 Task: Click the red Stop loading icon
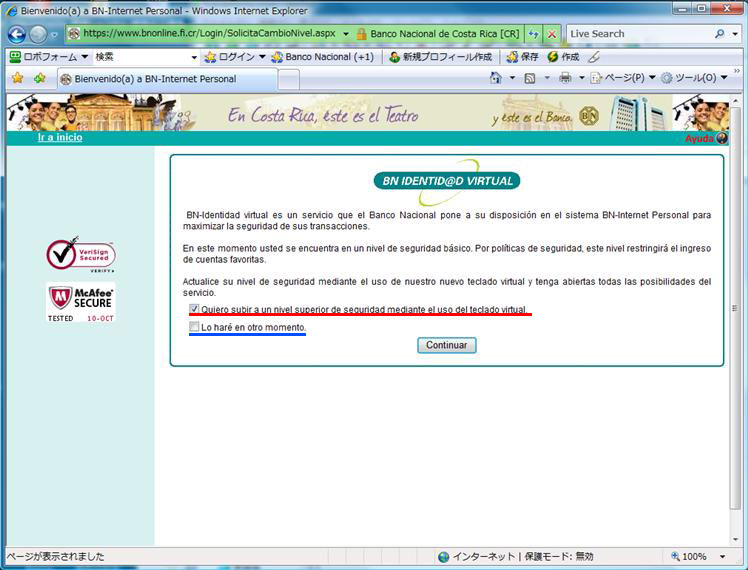click(x=552, y=34)
